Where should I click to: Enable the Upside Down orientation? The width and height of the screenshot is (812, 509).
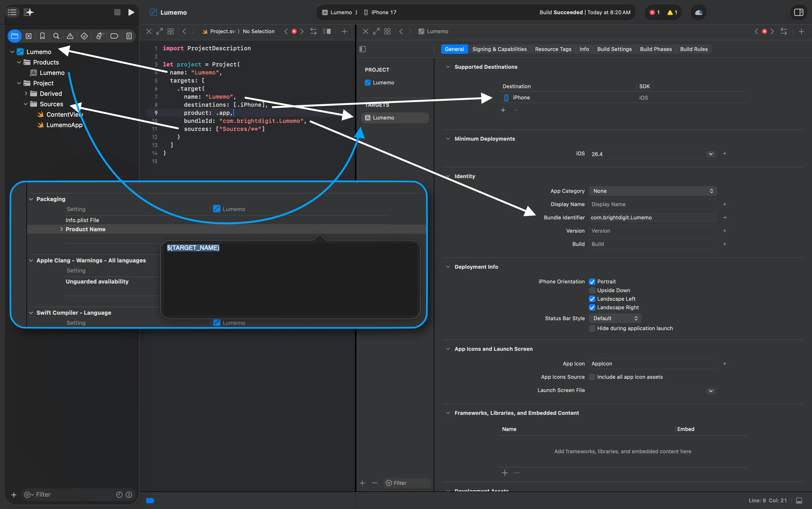[x=592, y=290]
